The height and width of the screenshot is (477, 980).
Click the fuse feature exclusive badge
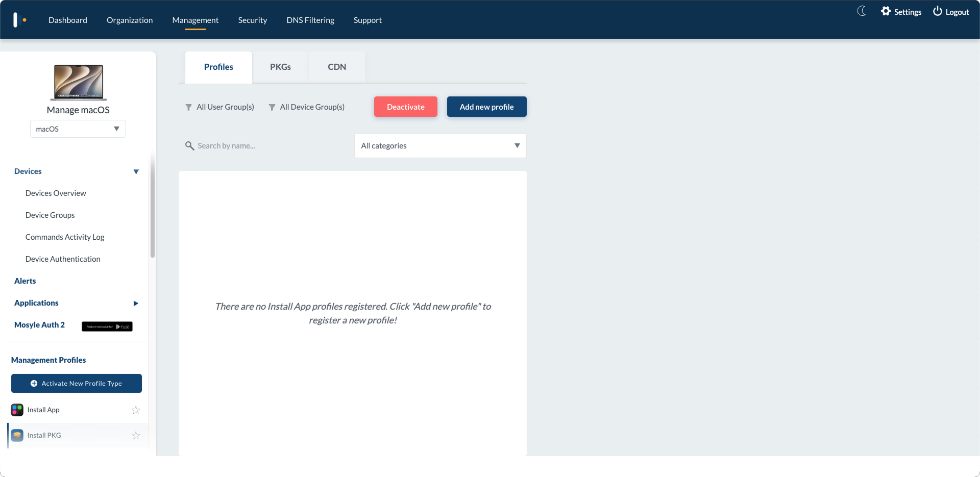(x=107, y=327)
